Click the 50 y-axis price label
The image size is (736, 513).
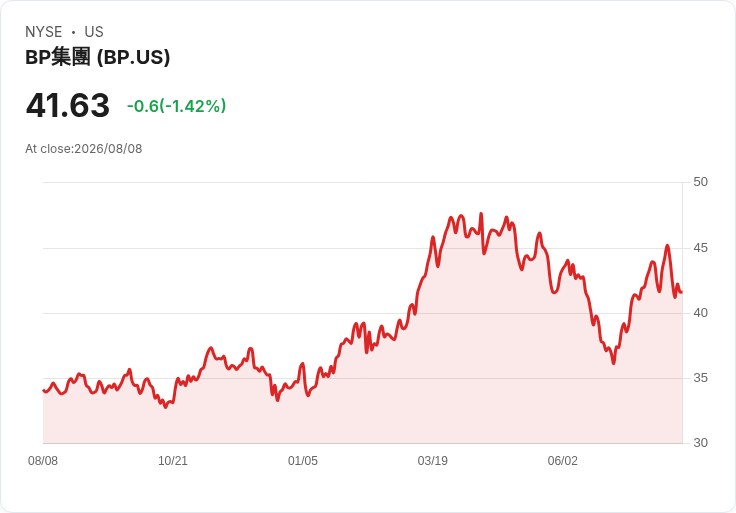[x=700, y=182]
